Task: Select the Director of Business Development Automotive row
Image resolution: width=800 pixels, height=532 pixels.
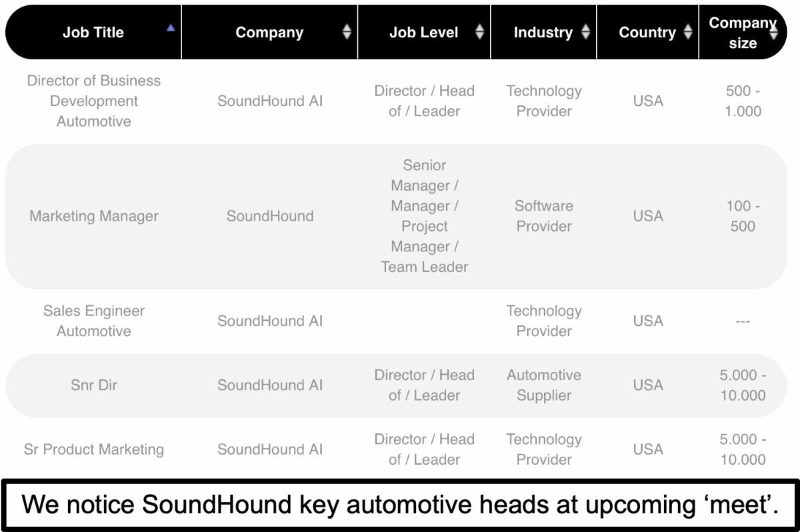Action: coord(396,101)
